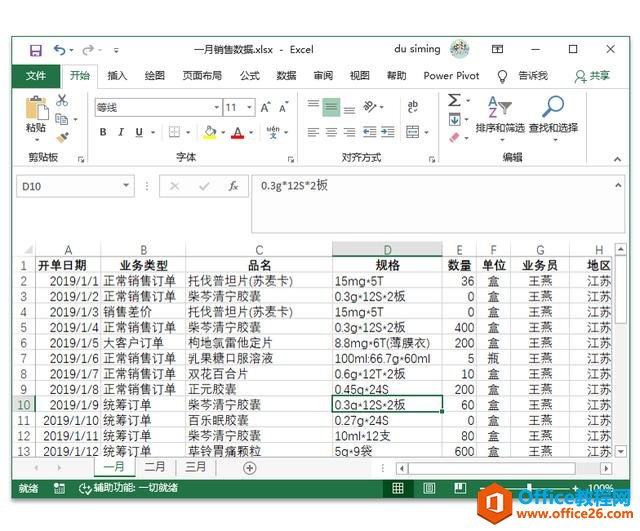This screenshot has height=531, width=640.
Task: Click the Redo arrow icon
Action: pyautogui.click(x=88, y=50)
